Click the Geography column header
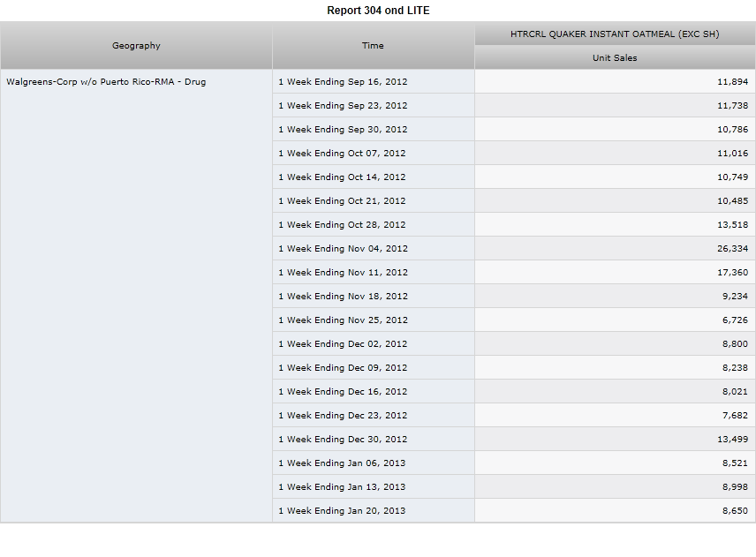 [x=136, y=45]
